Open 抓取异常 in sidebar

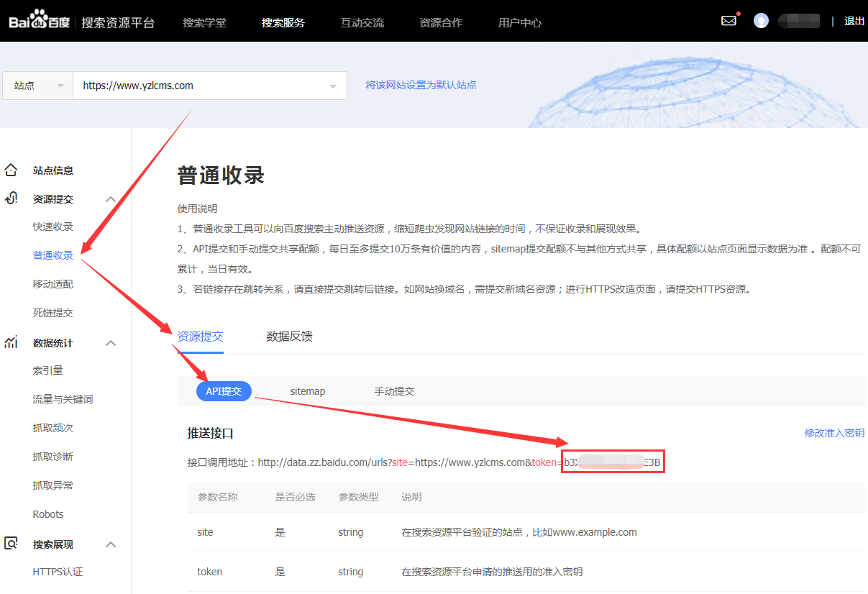point(53,485)
